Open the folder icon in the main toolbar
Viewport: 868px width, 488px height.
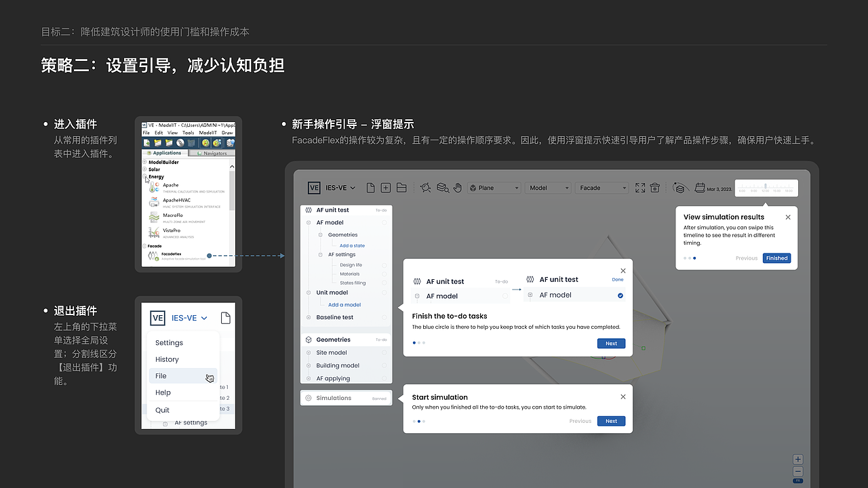(401, 188)
